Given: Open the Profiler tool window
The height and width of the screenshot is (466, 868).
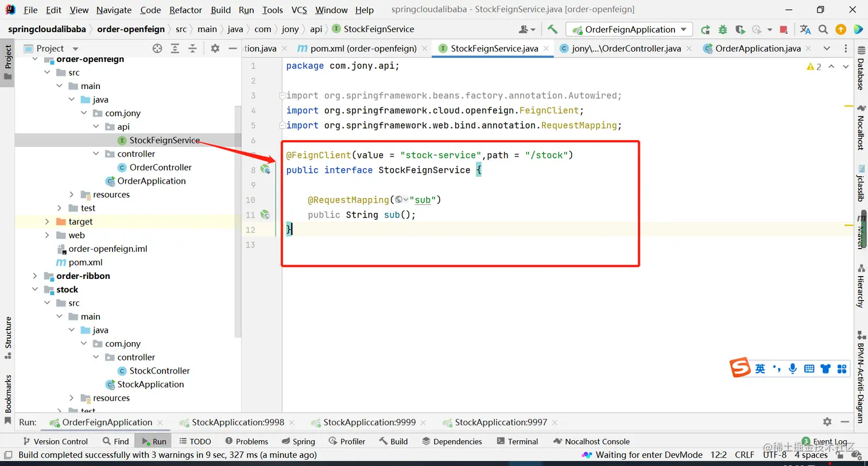Looking at the screenshot, I should 347,441.
